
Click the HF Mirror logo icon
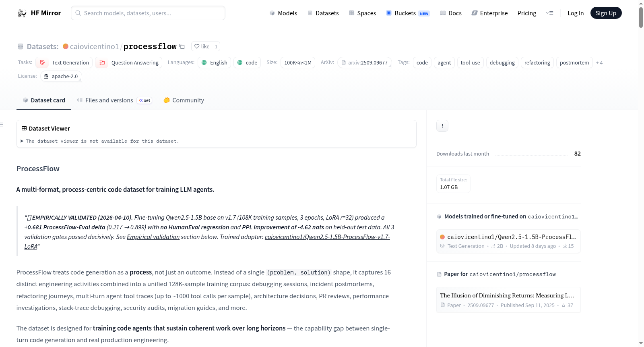coord(22,13)
